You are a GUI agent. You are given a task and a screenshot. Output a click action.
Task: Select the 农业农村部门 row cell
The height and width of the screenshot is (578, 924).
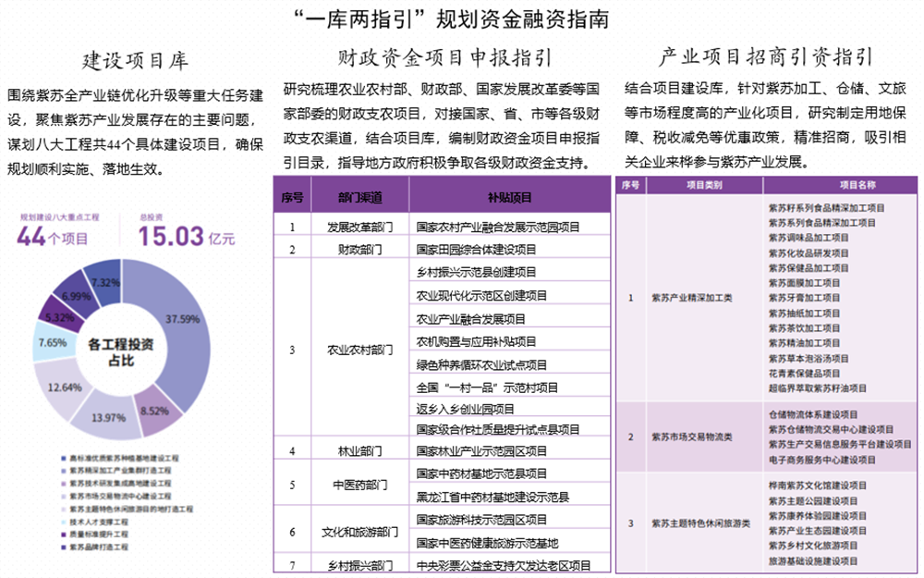[x=360, y=350]
